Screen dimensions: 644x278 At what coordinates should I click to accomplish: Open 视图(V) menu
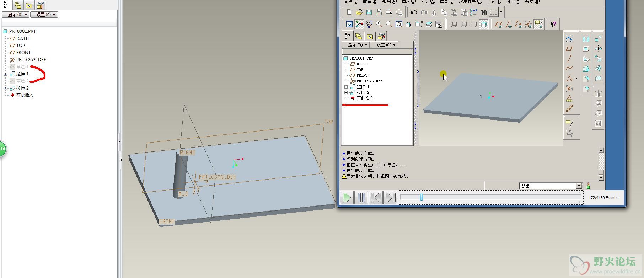[389, 2]
